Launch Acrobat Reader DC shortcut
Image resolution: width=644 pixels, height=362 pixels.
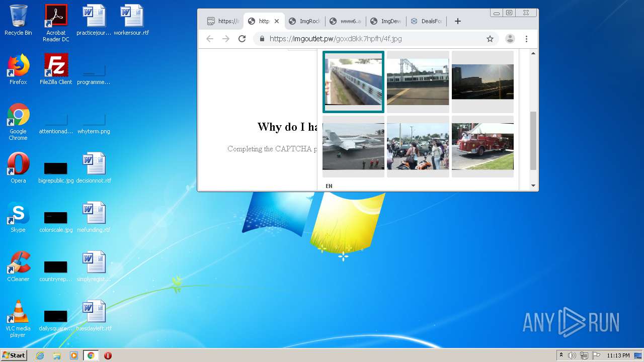coord(56,23)
